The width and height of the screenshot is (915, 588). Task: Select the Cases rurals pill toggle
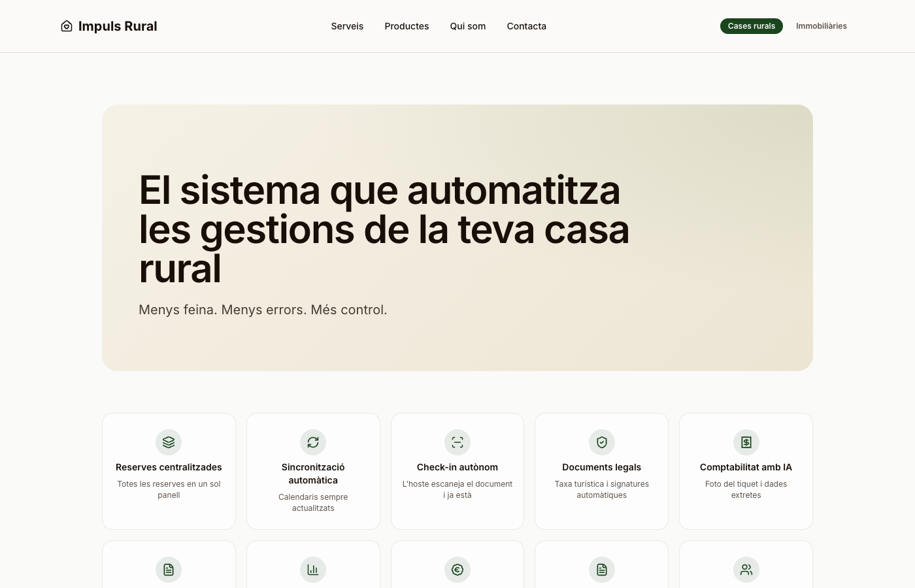[752, 26]
